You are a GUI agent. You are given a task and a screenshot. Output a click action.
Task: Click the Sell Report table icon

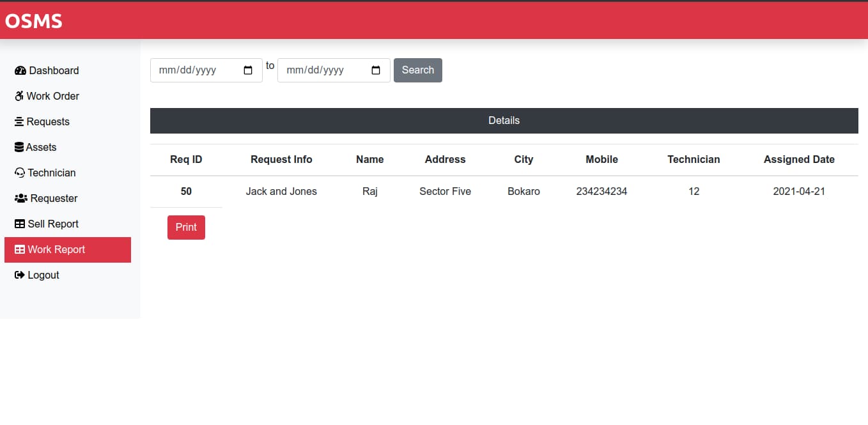click(20, 224)
